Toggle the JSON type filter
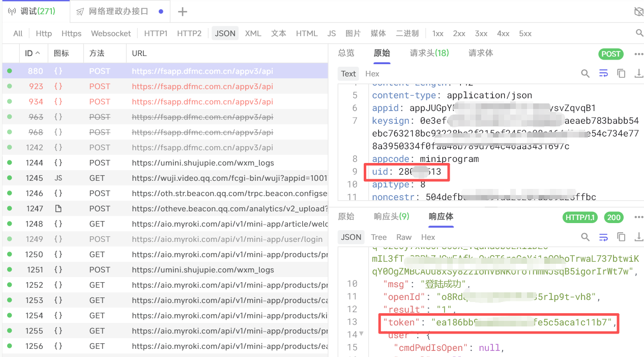Screen dimensions: 644x357 pos(225,34)
